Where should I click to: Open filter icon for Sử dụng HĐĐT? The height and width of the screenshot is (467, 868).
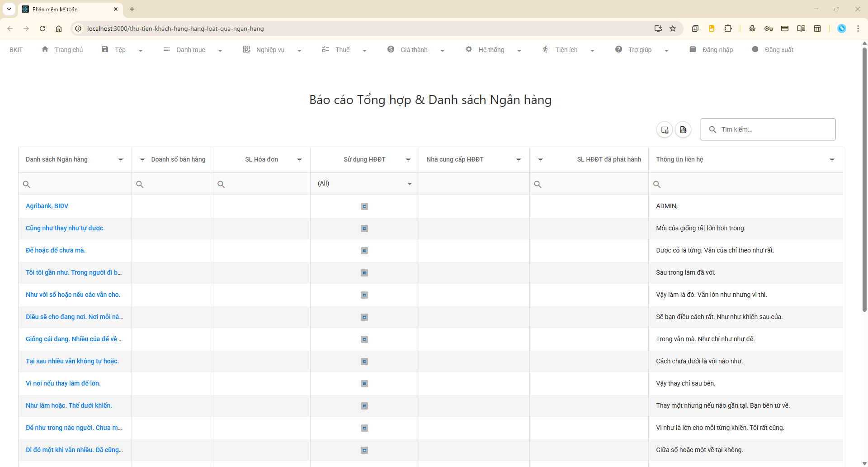[408, 160]
